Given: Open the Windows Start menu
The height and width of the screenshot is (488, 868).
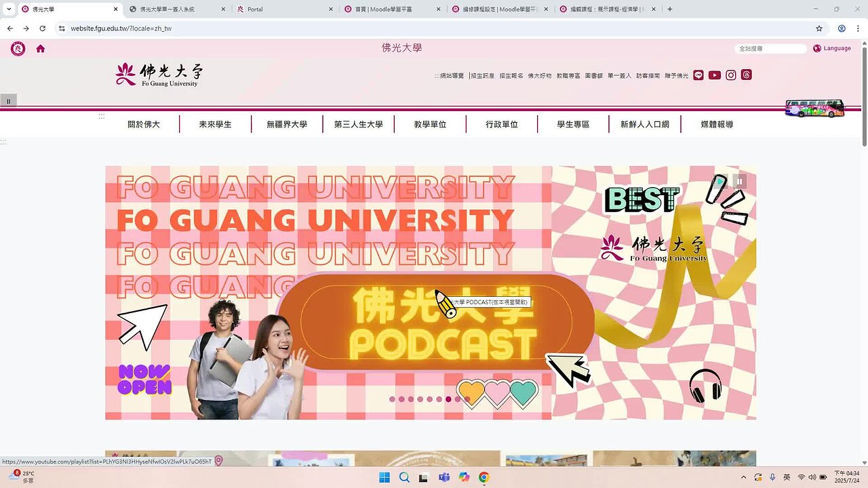Looking at the screenshot, I should click(x=384, y=477).
